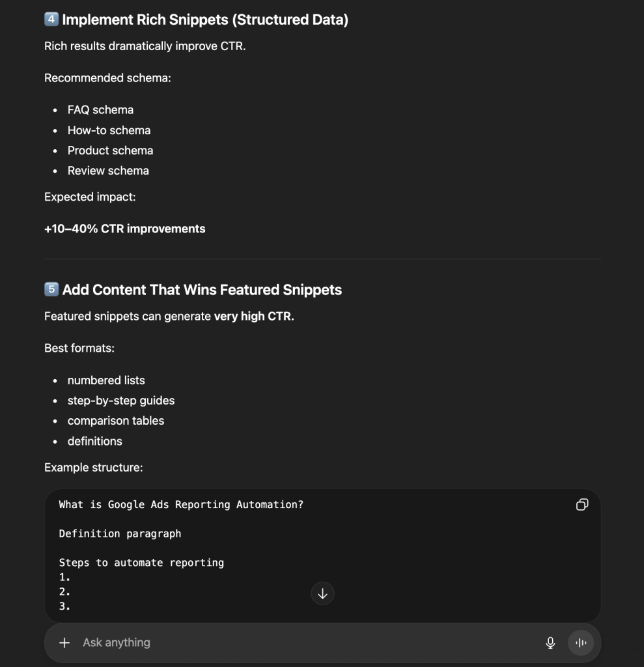Start dictation with the microphone icon

[x=550, y=643]
